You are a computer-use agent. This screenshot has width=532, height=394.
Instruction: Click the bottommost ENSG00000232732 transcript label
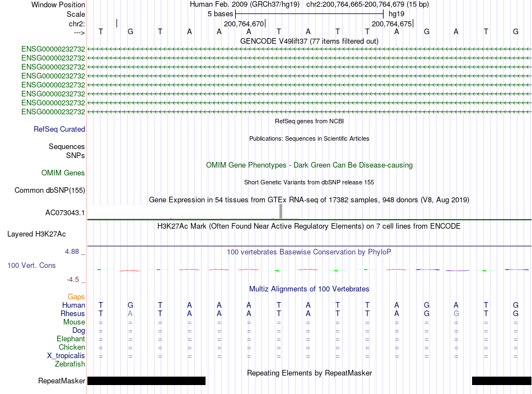[53, 112]
